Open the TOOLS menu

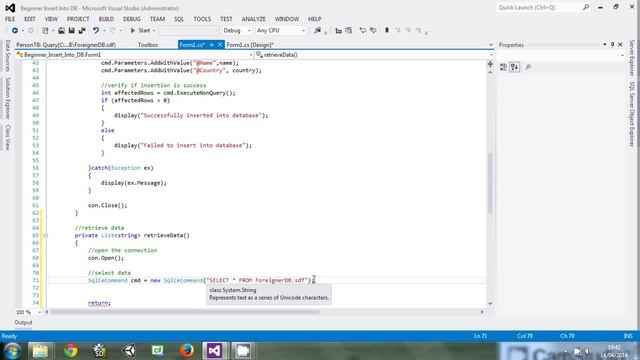coord(202,19)
